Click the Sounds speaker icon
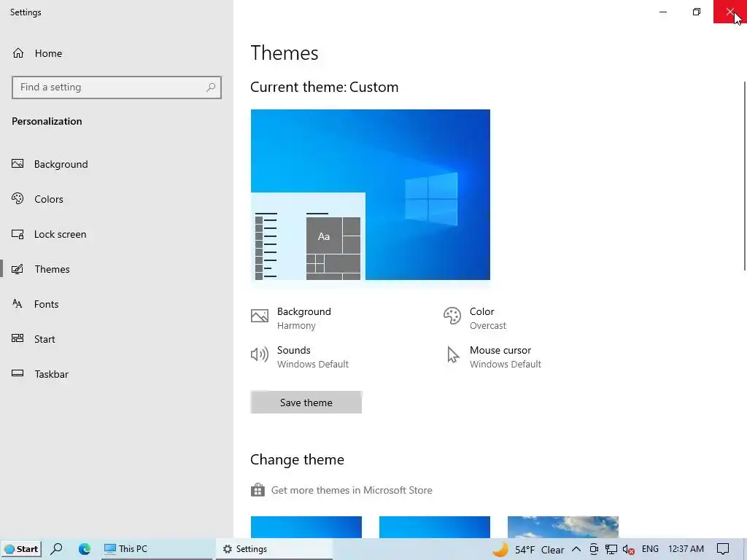This screenshot has width=747, height=560. click(x=260, y=354)
